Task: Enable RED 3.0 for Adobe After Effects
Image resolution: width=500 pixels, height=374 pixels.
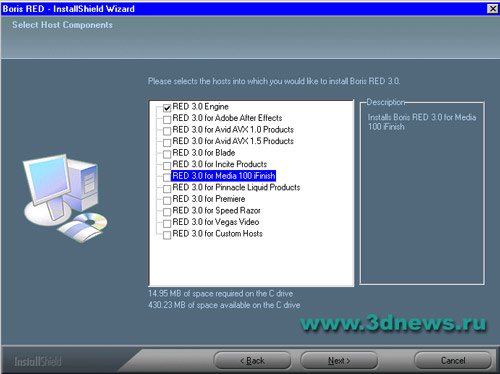Action: (x=167, y=119)
